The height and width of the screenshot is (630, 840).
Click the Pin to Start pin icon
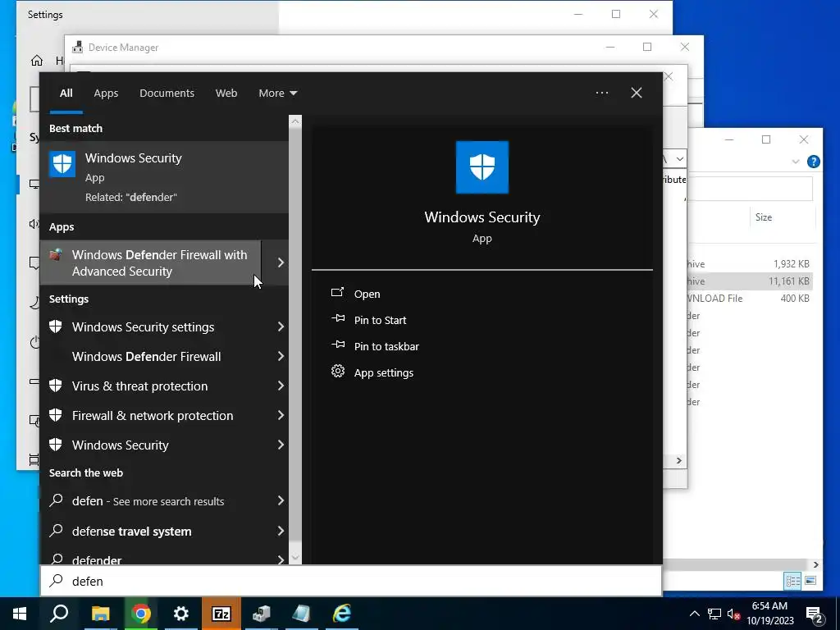click(338, 319)
